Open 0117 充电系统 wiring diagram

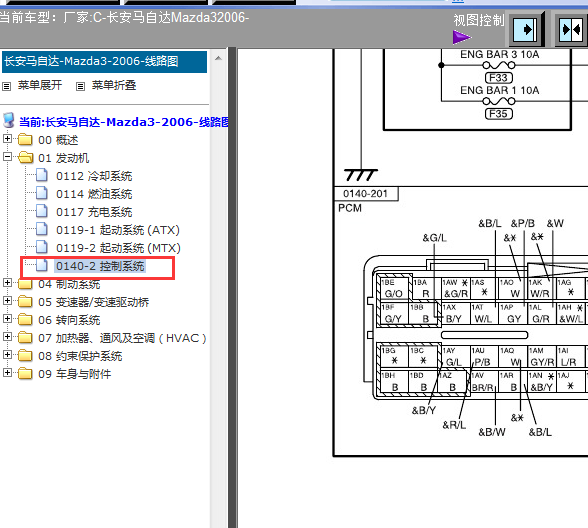click(94, 212)
